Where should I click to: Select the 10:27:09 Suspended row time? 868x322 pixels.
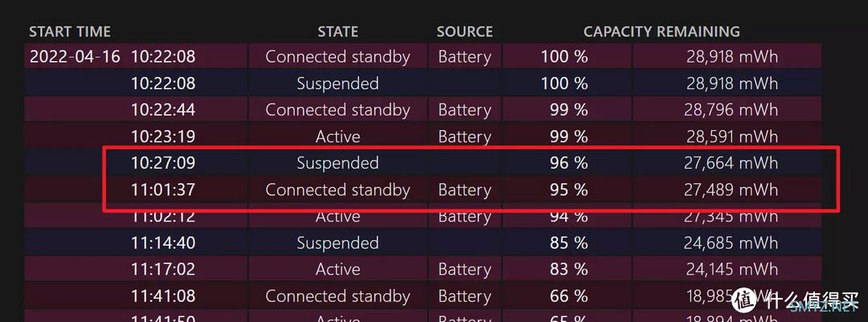click(162, 163)
